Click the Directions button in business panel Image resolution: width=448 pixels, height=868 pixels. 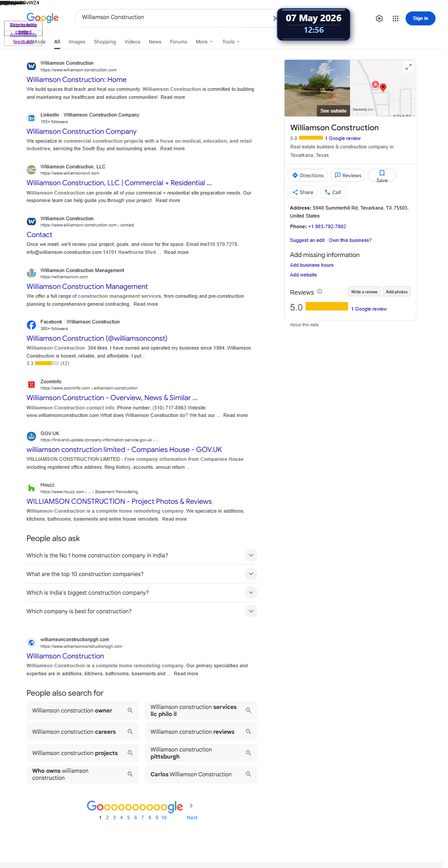[x=308, y=175]
